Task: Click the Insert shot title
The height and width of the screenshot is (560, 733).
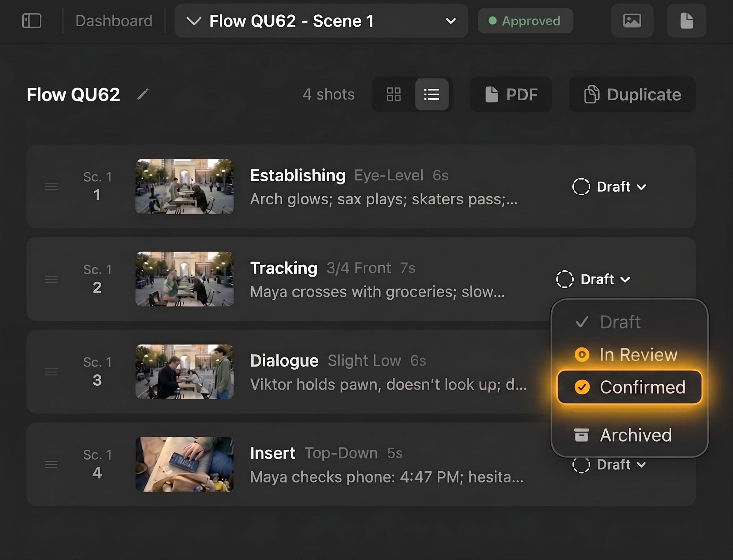Action: tap(272, 453)
